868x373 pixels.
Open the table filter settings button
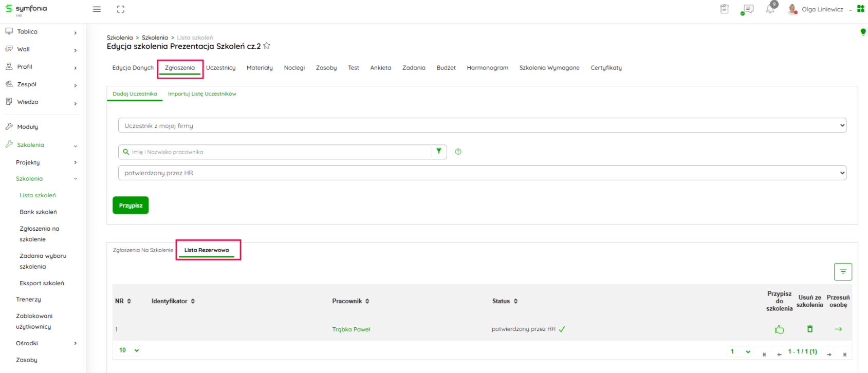click(843, 272)
